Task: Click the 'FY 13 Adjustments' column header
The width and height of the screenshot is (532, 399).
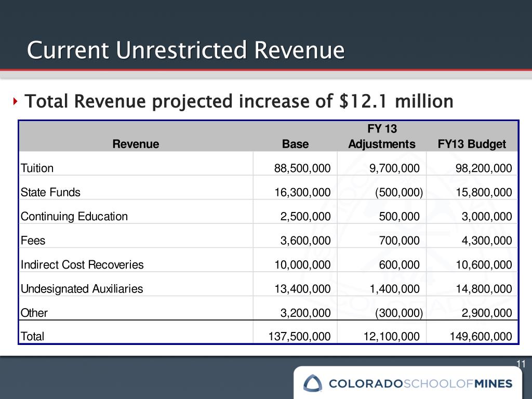Action: [x=382, y=137]
